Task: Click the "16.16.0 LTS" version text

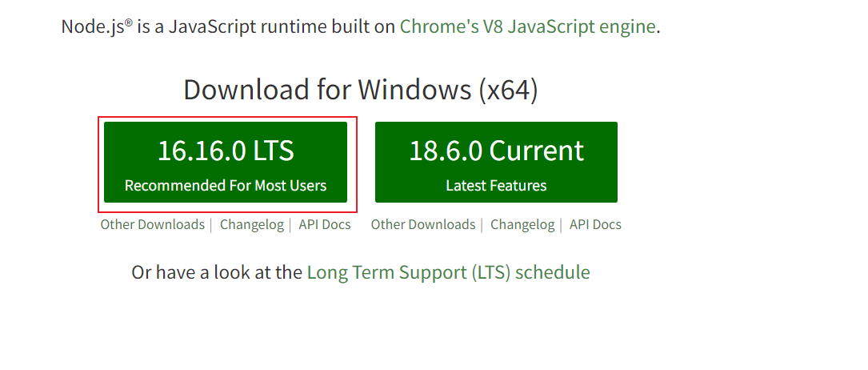Action: click(226, 151)
